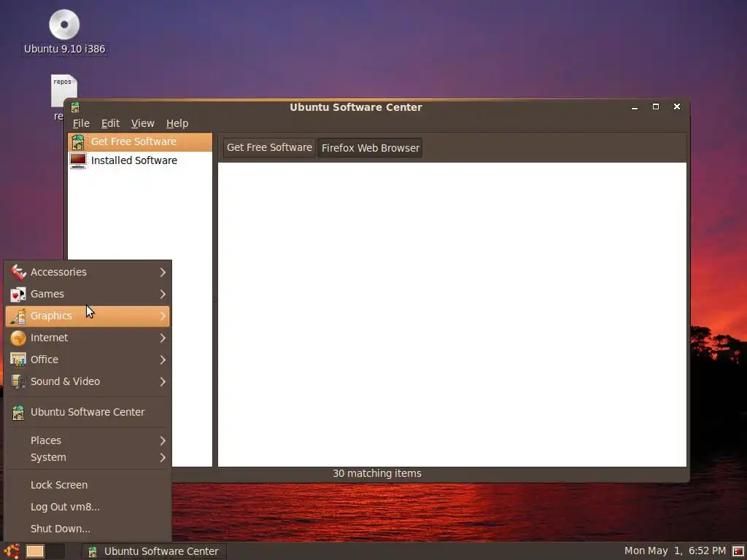
Task: Click the Internet globe icon
Action: click(x=18, y=338)
